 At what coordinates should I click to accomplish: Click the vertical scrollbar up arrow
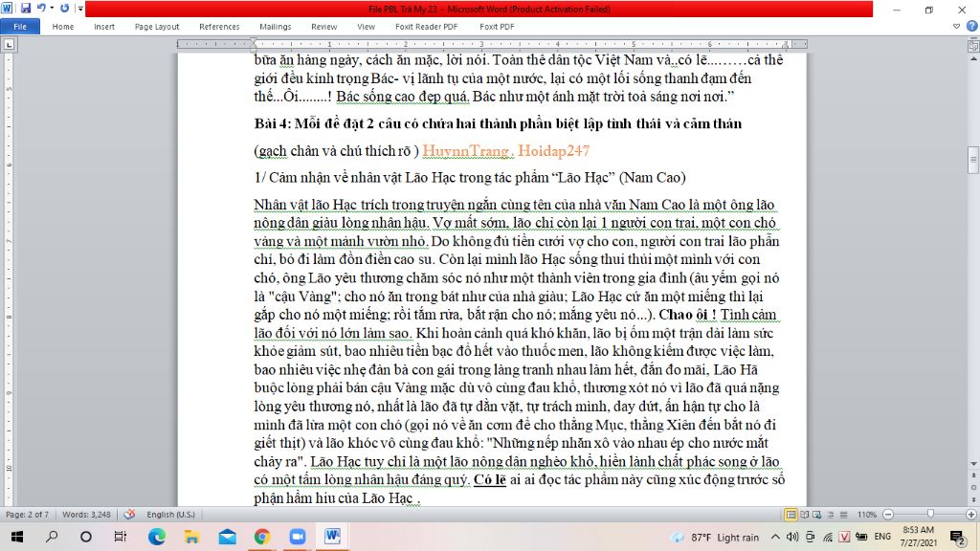tap(973, 58)
